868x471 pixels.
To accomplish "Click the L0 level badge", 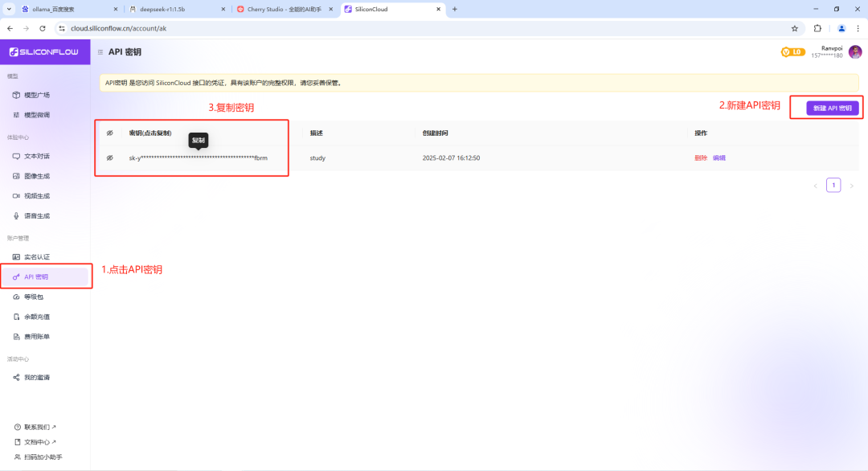I will (792, 52).
